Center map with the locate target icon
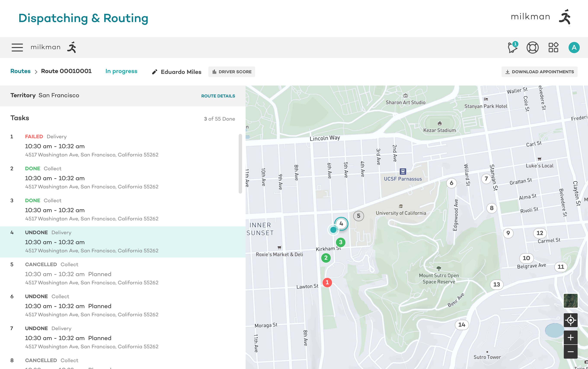 coord(570,320)
